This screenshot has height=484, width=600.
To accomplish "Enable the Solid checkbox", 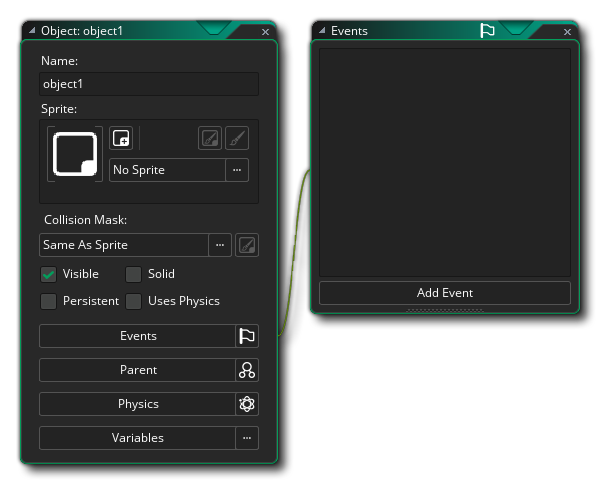I will coord(133,274).
